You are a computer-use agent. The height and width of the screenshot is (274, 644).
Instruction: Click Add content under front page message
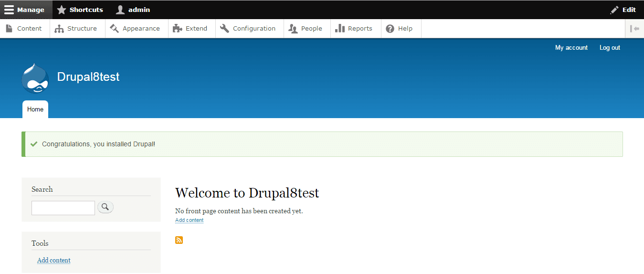[190, 220]
